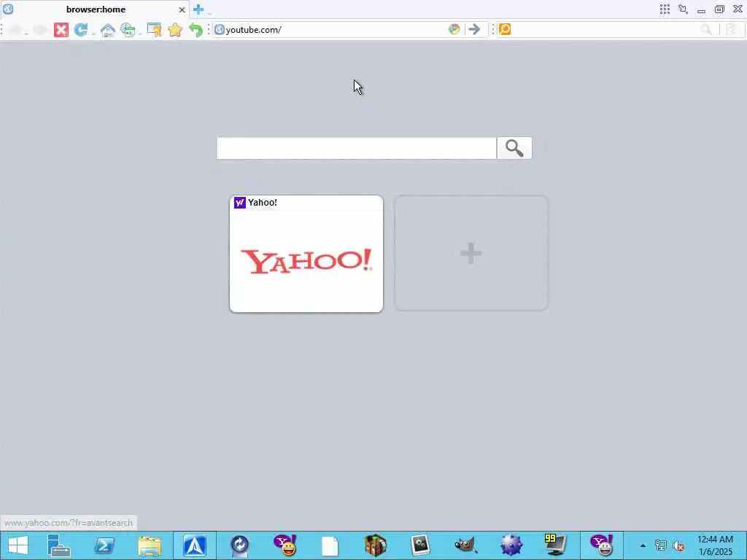Click the Yahoo! tile title text
The height and width of the screenshot is (560, 747).
point(263,203)
